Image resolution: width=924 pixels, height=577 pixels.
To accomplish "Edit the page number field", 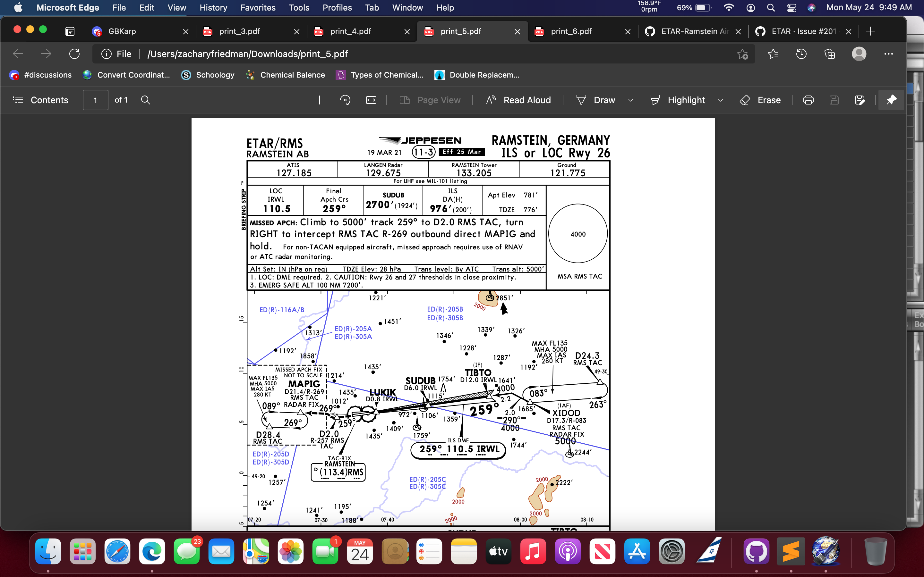I will [95, 100].
